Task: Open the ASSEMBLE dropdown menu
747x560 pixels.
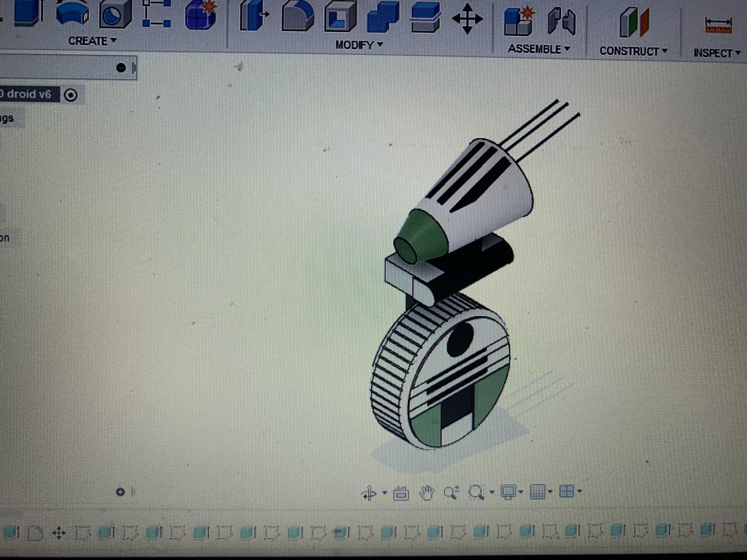Action: [x=539, y=49]
